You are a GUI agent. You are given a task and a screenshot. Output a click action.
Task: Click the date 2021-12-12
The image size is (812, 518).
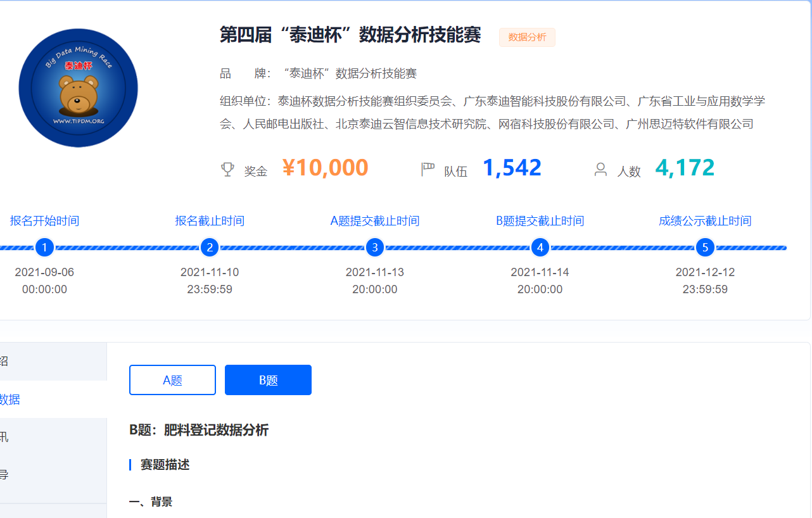point(705,272)
